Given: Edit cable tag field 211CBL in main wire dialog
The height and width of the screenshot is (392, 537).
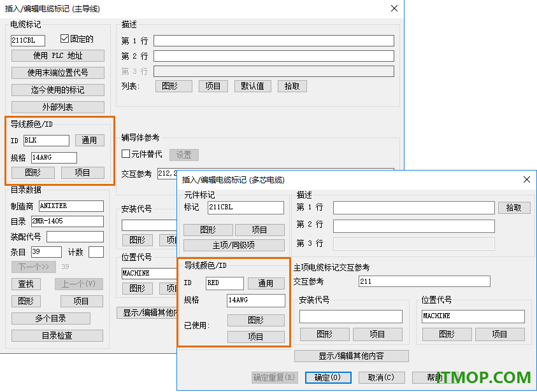Looking at the screenshot, I should click(28, 40).
